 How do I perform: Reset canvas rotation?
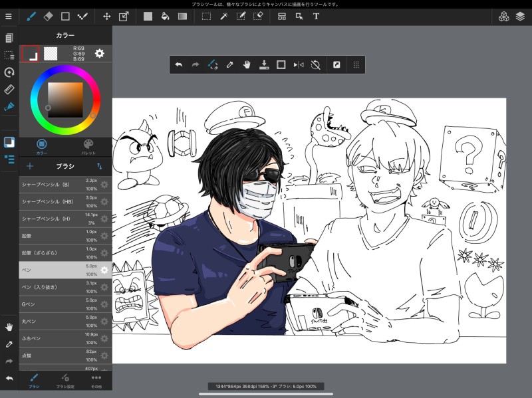(315, 64)
